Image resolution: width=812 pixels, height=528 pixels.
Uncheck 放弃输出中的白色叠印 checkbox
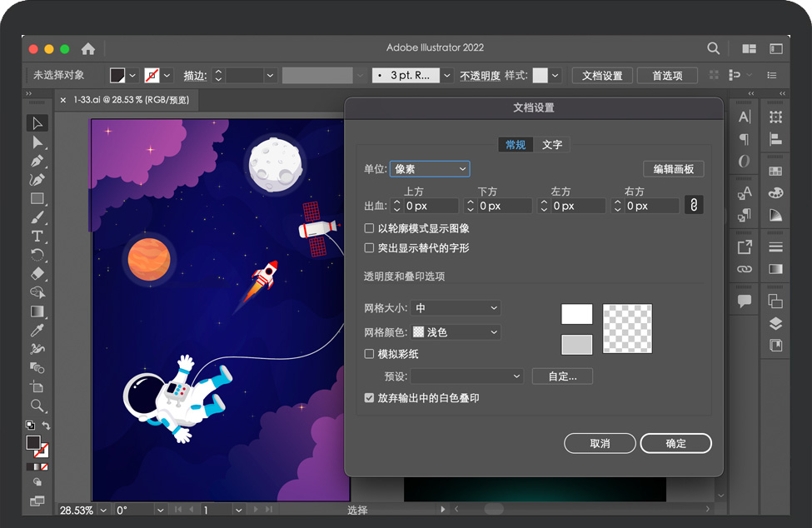(x=370, y=398)
